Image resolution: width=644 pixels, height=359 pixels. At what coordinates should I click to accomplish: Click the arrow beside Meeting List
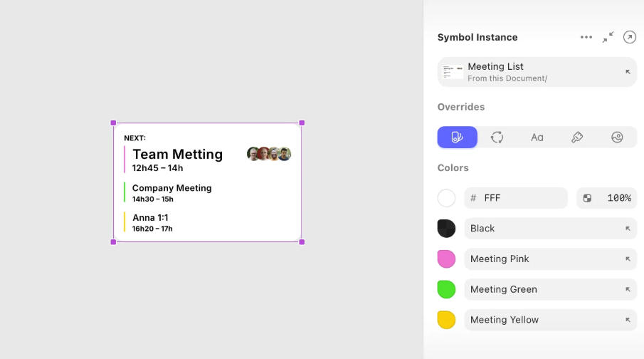(628, 72)
